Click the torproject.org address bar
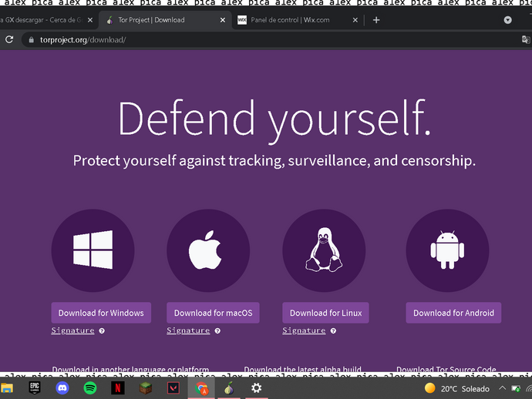The height and width of the screenshot is (399, 532). point(271,40)
